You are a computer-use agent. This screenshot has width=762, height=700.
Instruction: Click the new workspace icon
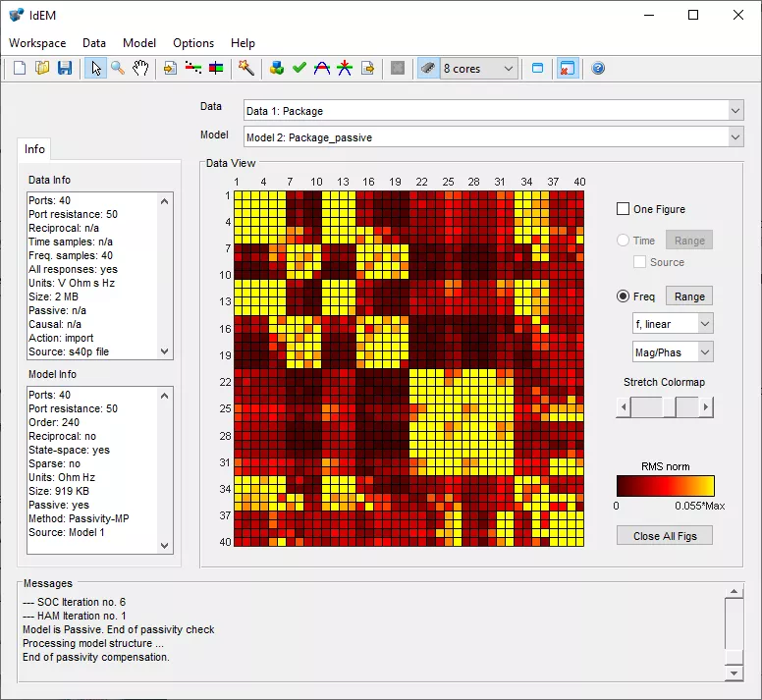[20, 69]
